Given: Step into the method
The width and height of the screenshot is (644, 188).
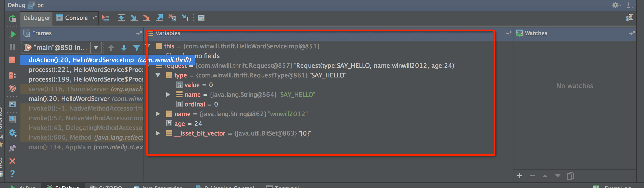Looking at the screenshot, I should pyautogui.click(x=134, y=18).
